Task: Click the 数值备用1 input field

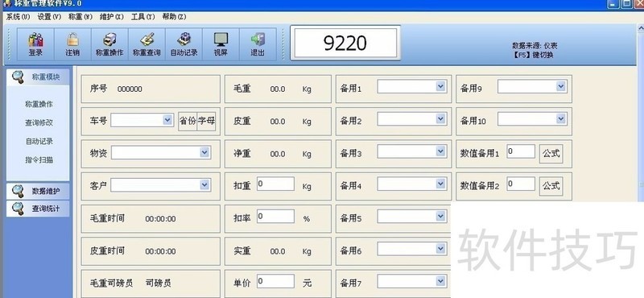Action: [x=521, y=151]
